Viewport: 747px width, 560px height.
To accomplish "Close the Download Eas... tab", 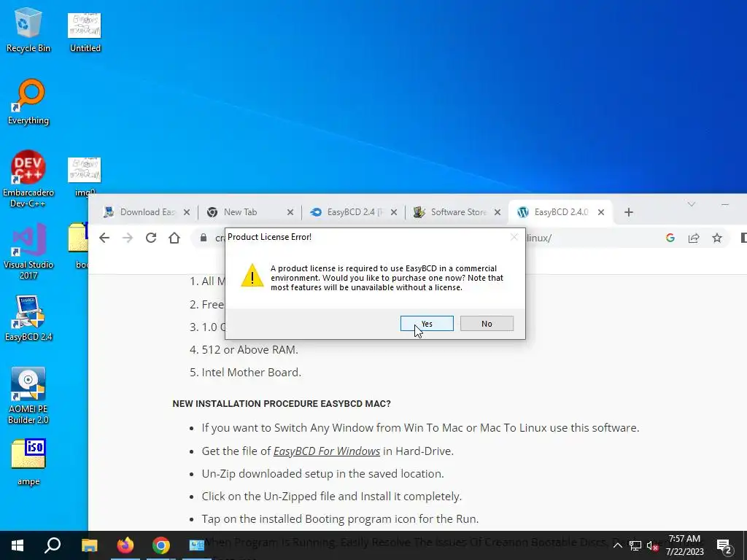I will point(187,212).
